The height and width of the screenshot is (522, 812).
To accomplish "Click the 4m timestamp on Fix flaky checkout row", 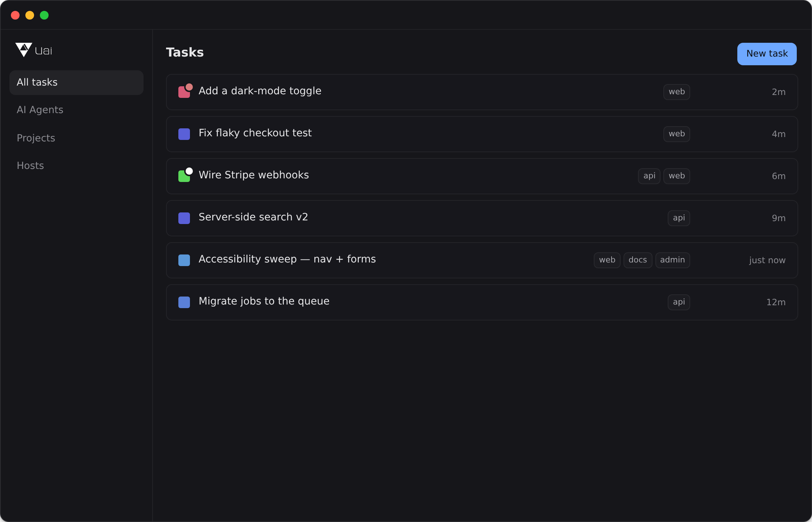I will coord(779,134).
